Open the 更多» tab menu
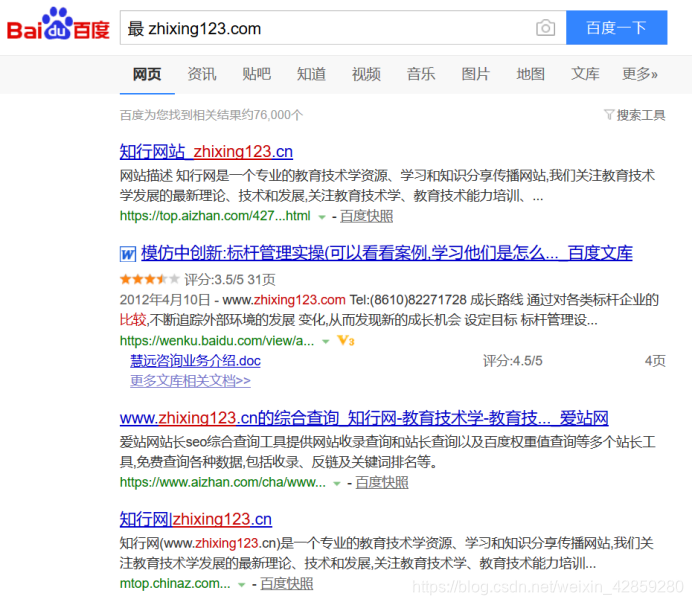Viewport: 693px width, 605px height. (x=640, y=74)
